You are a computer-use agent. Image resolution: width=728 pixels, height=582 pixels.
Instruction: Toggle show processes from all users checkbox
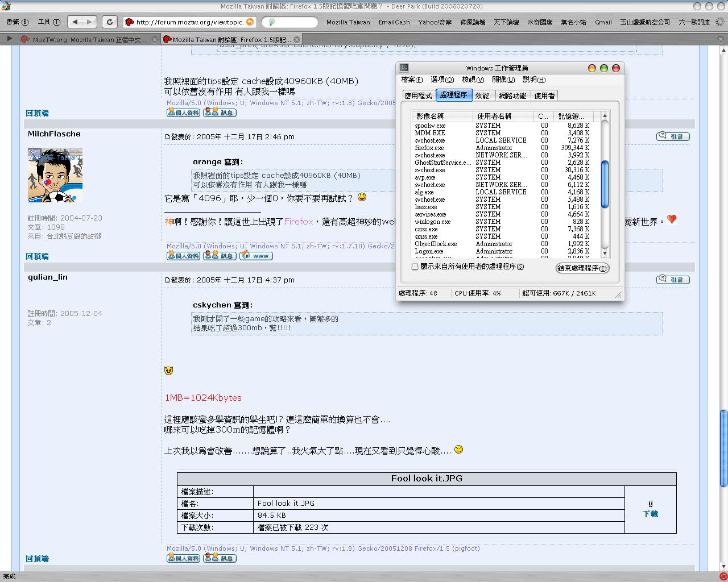[x=415, y=267]
